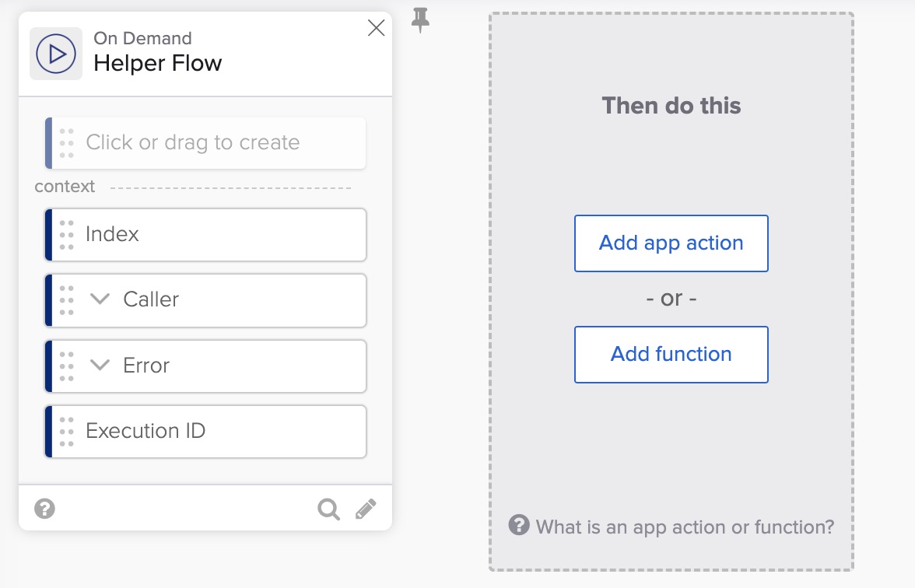Screen dimensions: 915x588
Task: Click the pencil edit icon
Action: coord(366,509)
